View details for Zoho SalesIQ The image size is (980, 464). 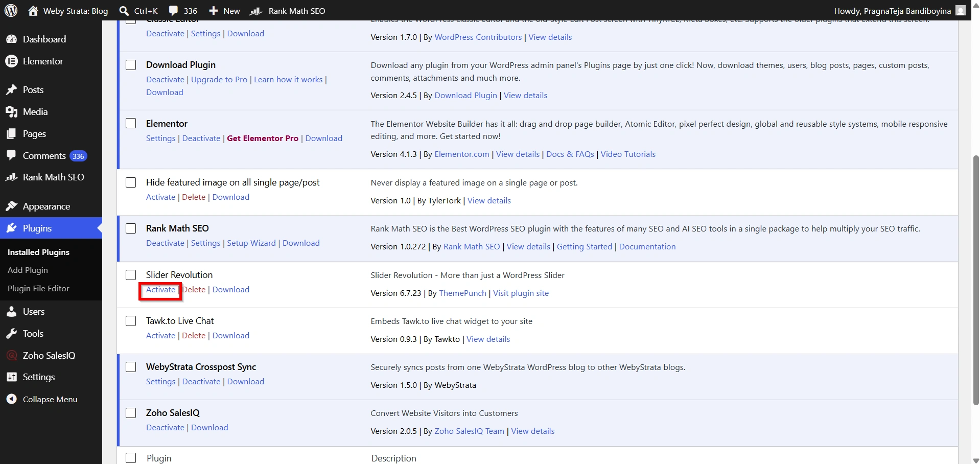coord(532,431)
